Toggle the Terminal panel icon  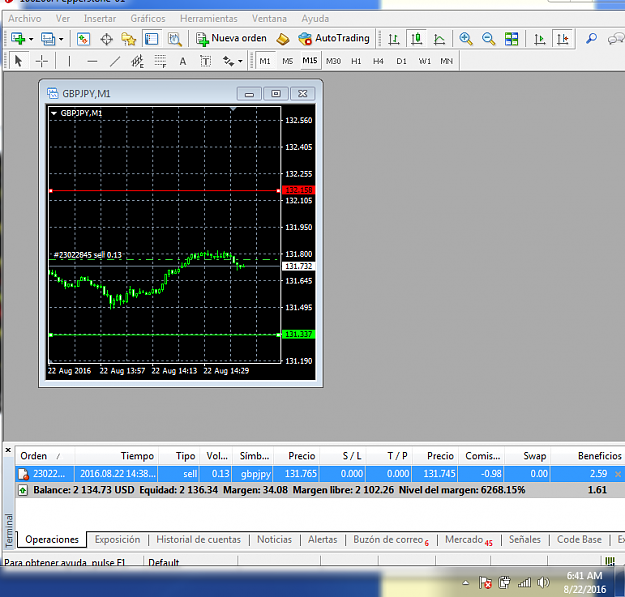click(152, 39)
